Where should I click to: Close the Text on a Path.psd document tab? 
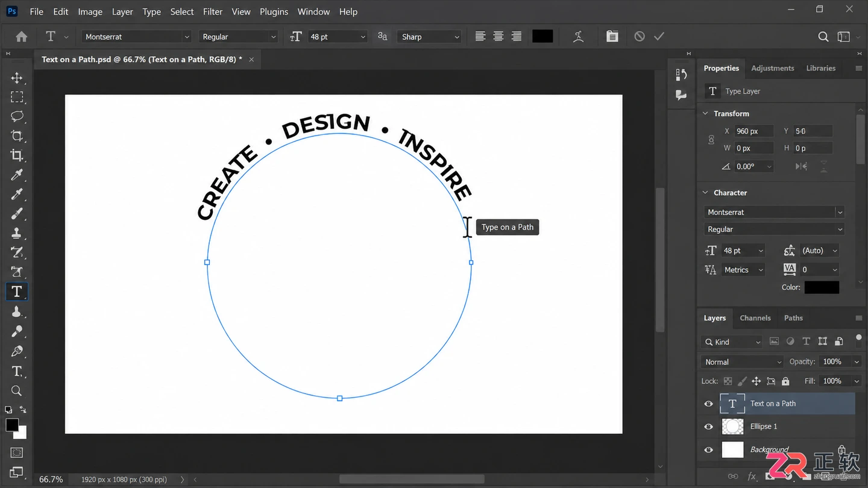coord(251,60)
